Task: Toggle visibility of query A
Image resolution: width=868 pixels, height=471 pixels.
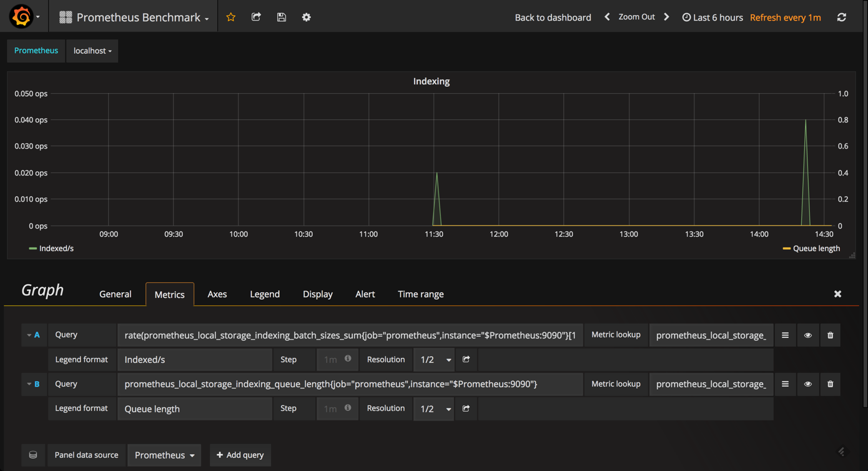Action: (x=808, y=335)
